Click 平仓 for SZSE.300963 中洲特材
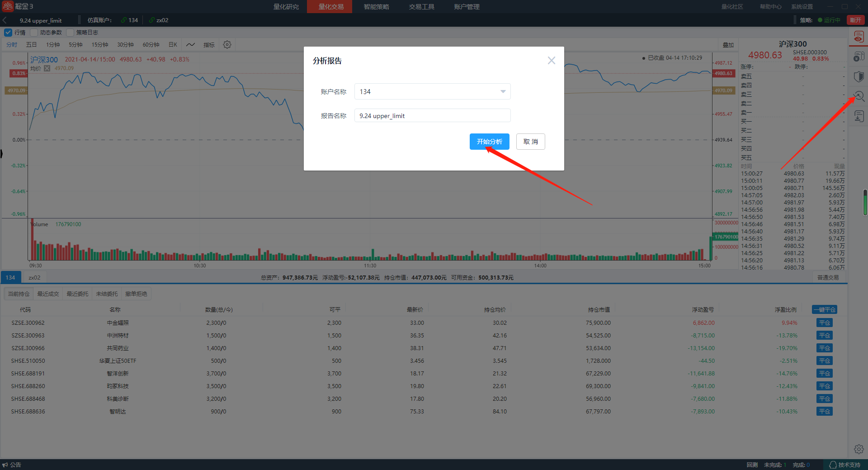Screen dimensions: 868x470 click(x=825, y=336)
